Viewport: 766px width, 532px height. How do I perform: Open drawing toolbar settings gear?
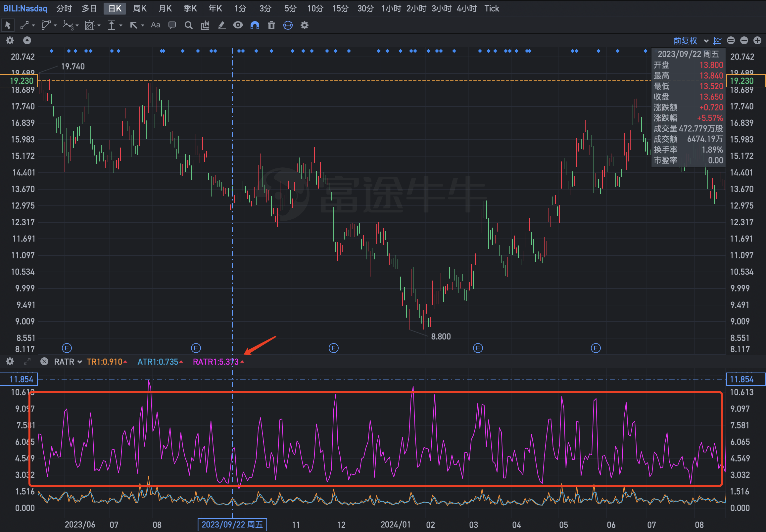pos(305,25)
